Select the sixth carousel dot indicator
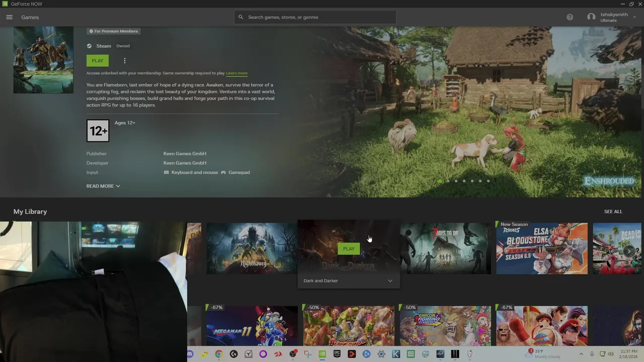The height and width of the screenshot is (362, 644). 480,181
